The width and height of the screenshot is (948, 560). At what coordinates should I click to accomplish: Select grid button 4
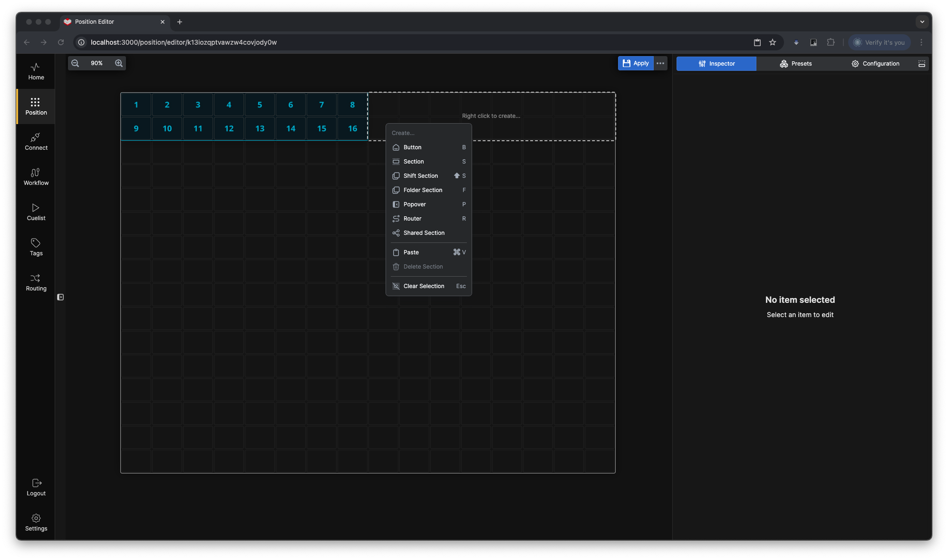(x=229, y=105)
